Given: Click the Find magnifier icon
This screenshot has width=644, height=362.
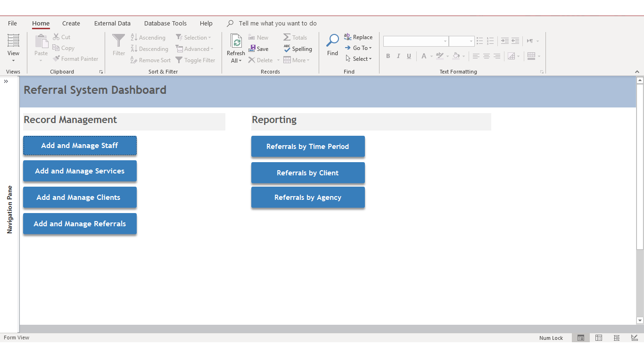Looking at the screenshot, I should point(332,41).
